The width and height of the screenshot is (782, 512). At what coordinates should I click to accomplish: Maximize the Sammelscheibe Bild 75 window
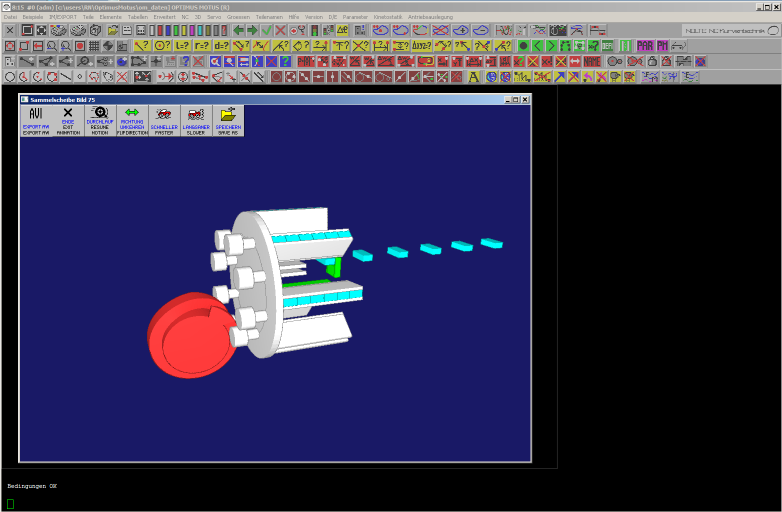[x=516, y=100]
